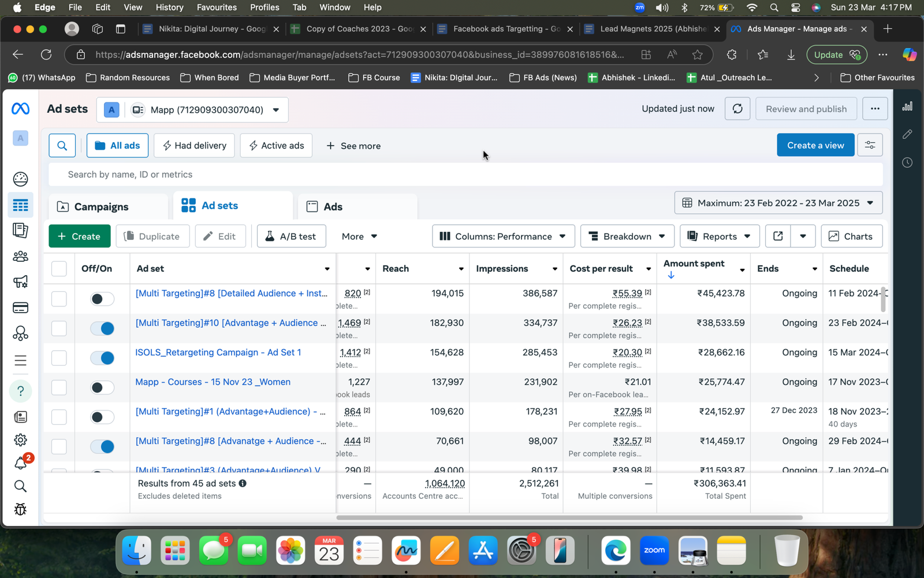The image size is (924, 578).
Task: Open Ads reporting icon in left sidebar
Action: [x=20, y=231]
